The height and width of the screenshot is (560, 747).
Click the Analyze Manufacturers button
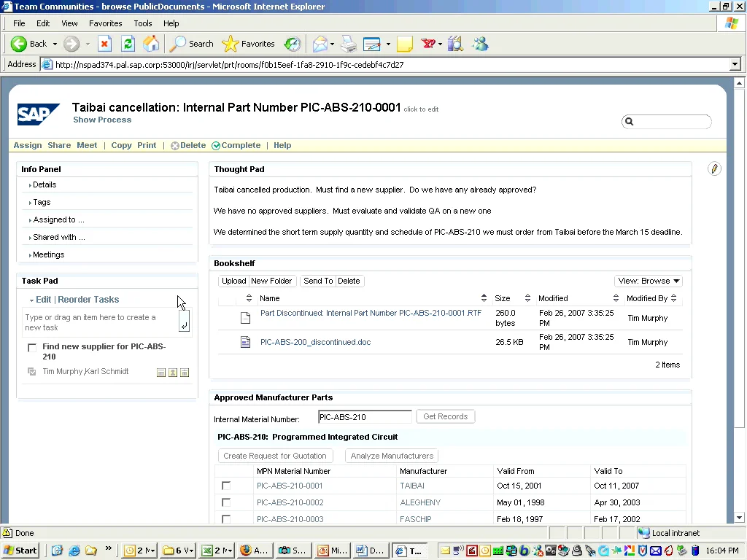point(392,456)
